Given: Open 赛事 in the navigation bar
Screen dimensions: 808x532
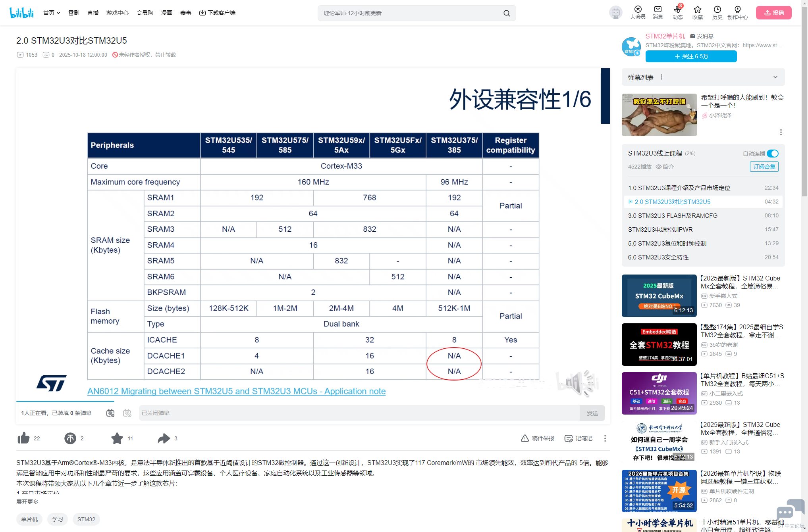Looking at the screenshot, I should [x=186, y=13].
